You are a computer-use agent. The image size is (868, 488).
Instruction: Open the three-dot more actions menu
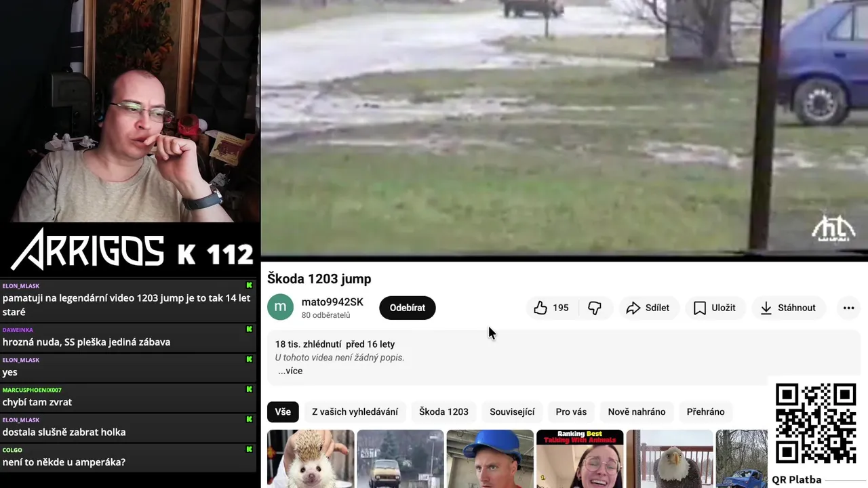tap(848, 308)
